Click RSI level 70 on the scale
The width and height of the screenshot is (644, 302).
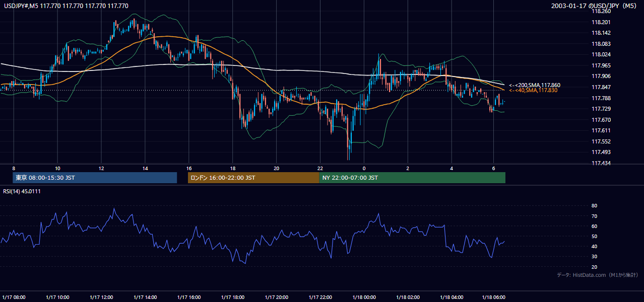click(594, 216)
